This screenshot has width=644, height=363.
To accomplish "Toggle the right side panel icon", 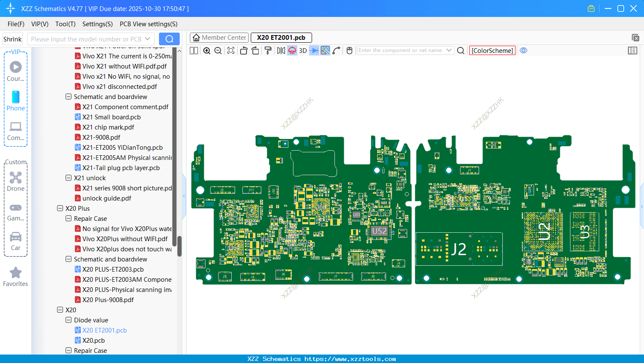I will tap(632, 51).
